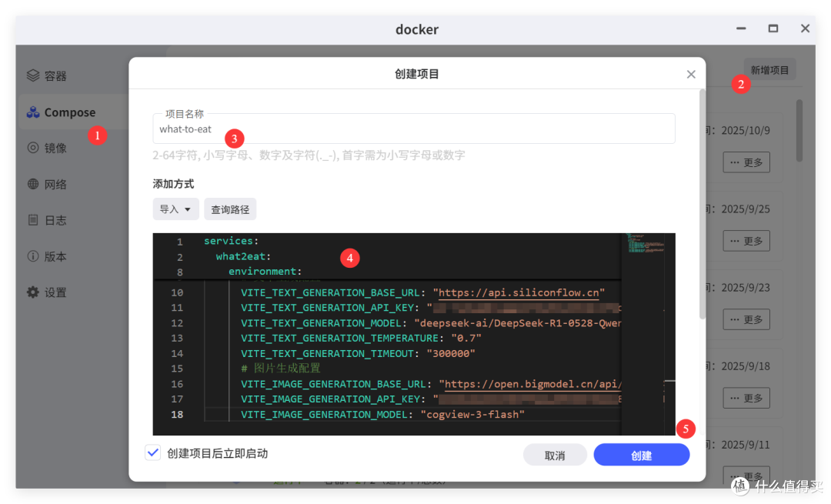The height and width of the screenshot is (504, 831).
Task: Click the https://api.siliconflow.cn URL text
Action: click(519, 292)
